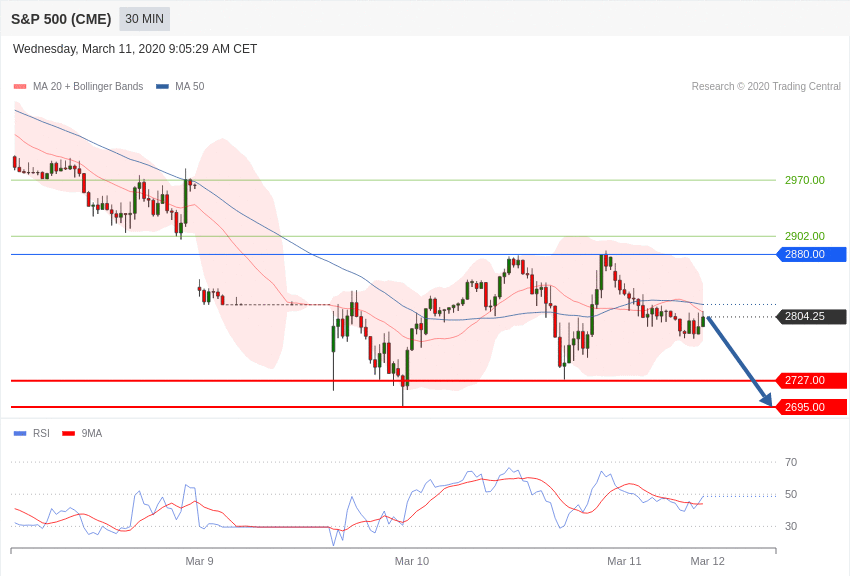Viewport: 850px width, 576px height.
Task: Click the red 2727.00 support price tag
Action: click(812, 380)
